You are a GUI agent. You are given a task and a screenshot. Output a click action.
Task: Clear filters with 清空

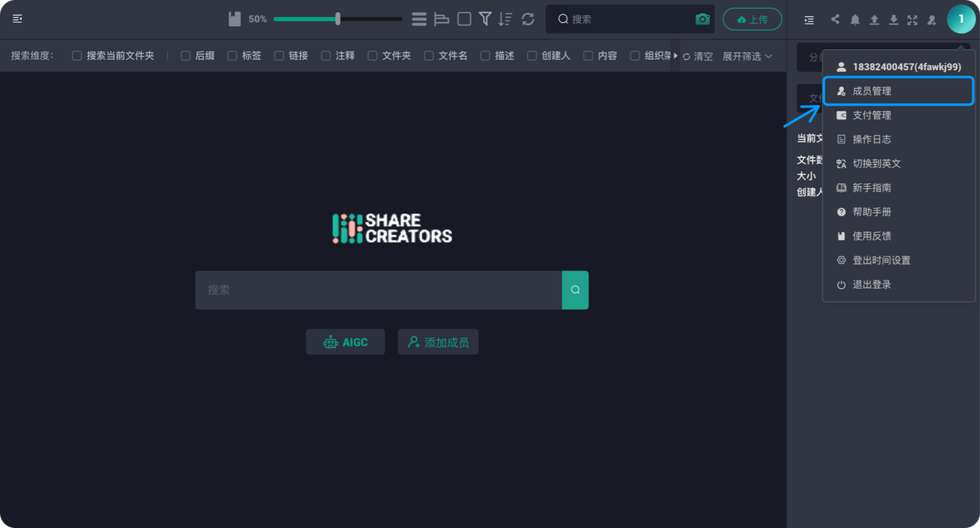(697, 56)
